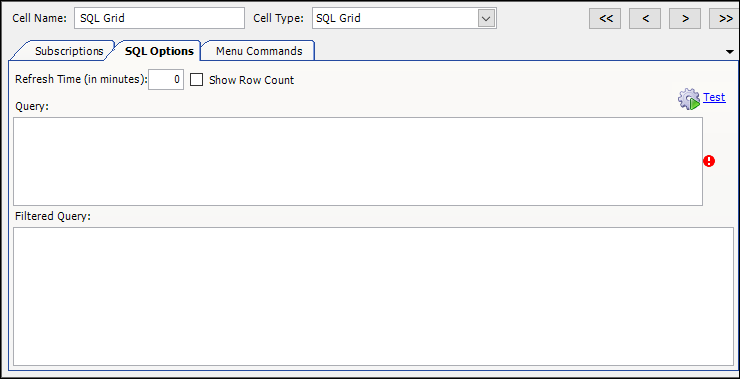Expand the tab overflow arrow at right
The height and width of the screenshot is (379, 740).
point(730,52)
